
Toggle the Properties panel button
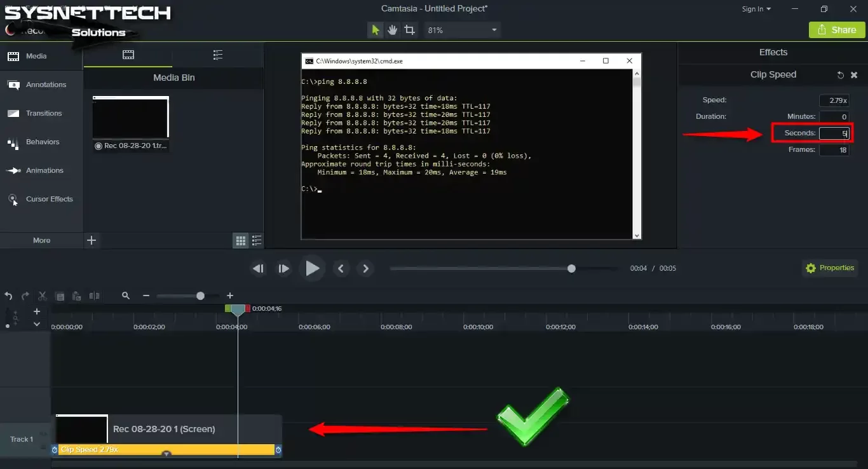pyautogui.click(x=830, y=268)
